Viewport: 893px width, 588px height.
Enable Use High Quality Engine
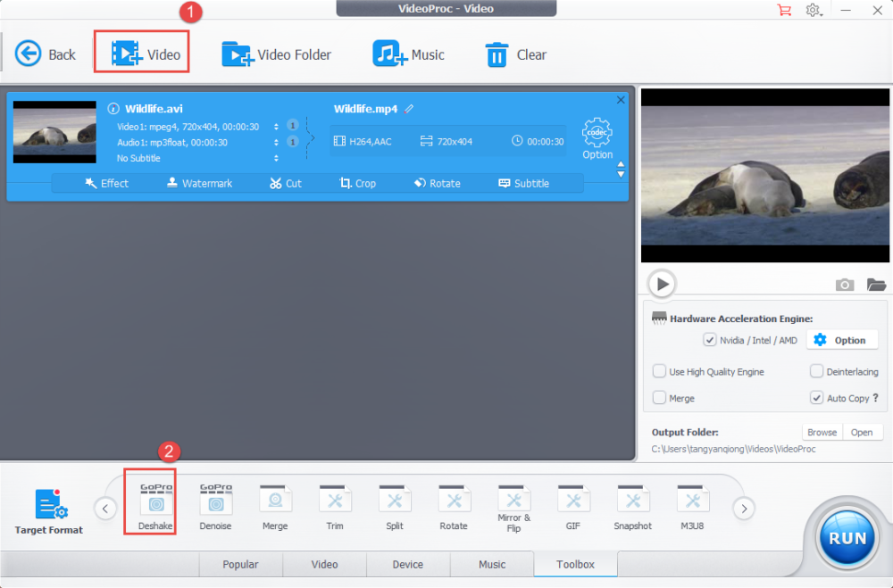(x=659, y=371)
